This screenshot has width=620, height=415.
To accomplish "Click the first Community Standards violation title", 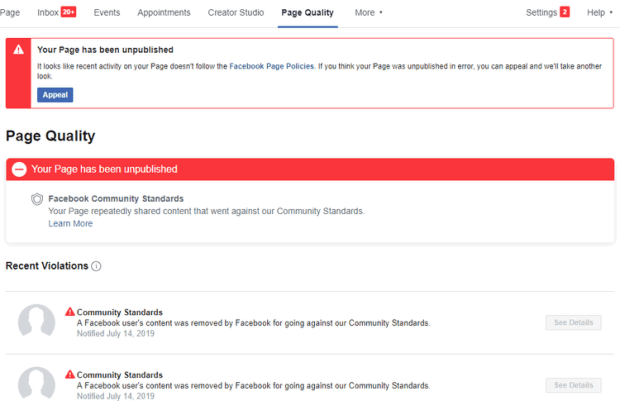I will pos(120,312).
